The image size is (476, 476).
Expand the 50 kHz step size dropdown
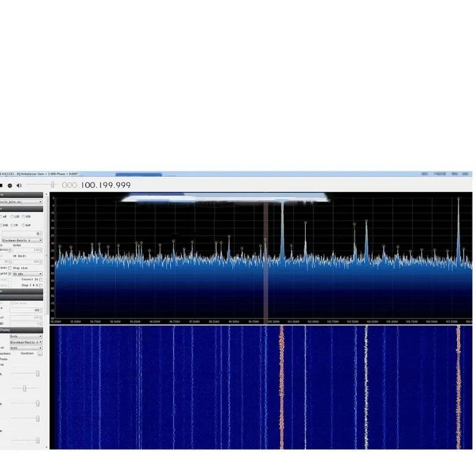click(27, 274)
